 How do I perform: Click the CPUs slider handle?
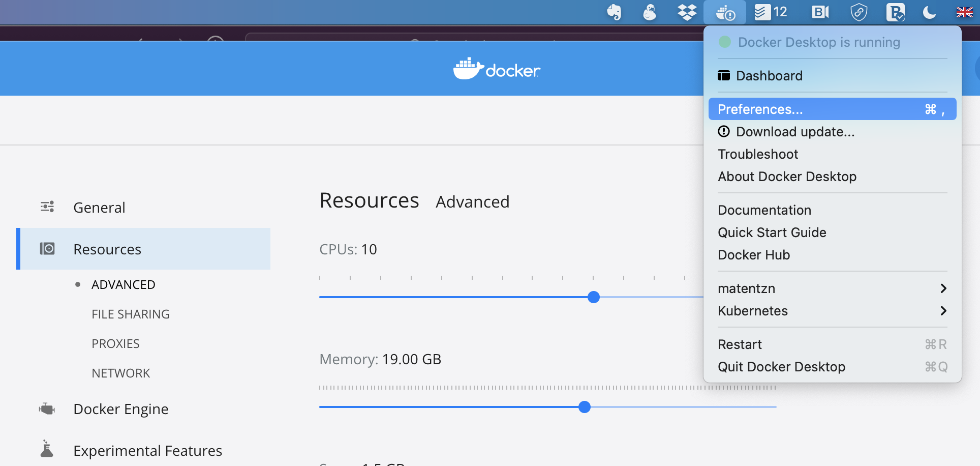pyautogui.click(x=593, y=297)
